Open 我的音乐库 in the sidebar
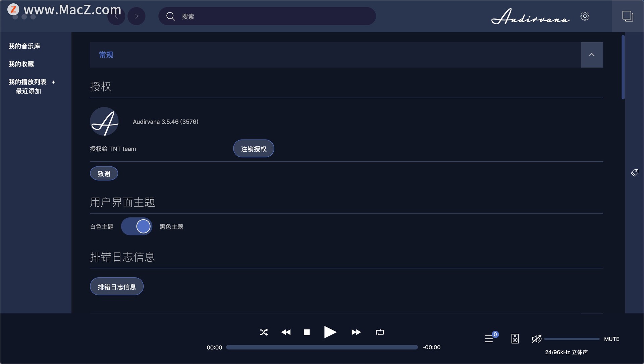The image size is (644, 364). [24, 46]
